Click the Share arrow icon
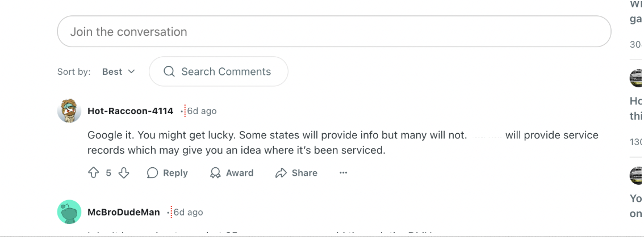This screenshot has height=237, width=644. pyautogui.click(x=281, y=173)
